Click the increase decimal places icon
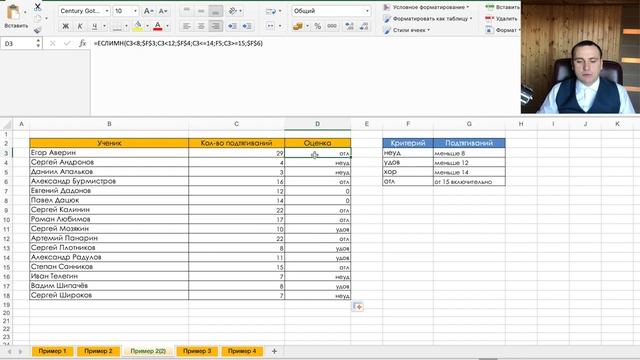The width and height of the screenshot is (640, 360). [349, 26]
